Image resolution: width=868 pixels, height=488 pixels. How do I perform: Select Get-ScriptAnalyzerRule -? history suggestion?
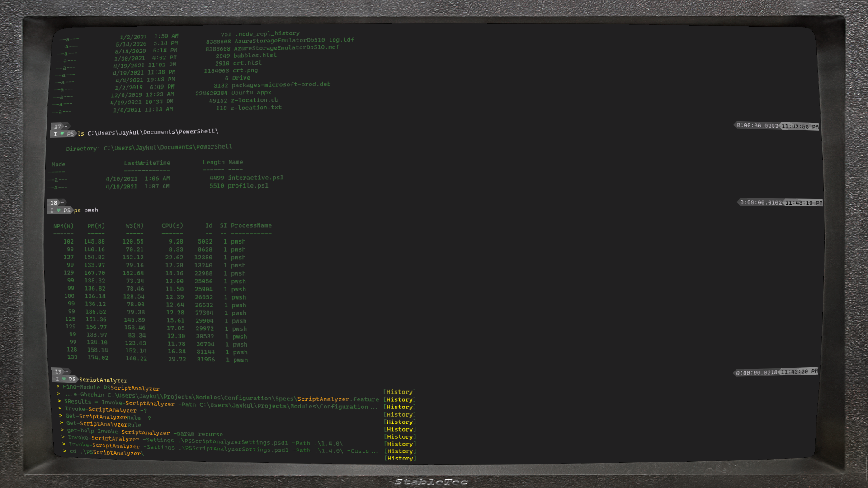coord(108,417)
